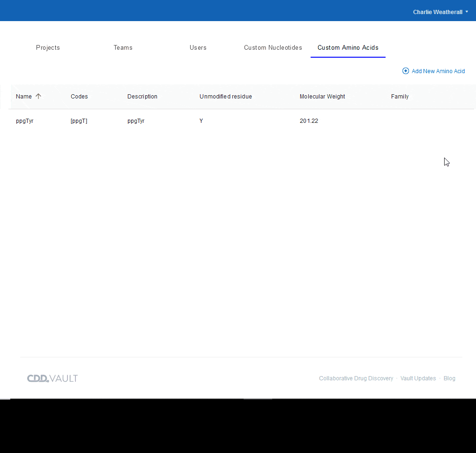Open the Blog footer link
The width and height of the screenshot is (476, 453).
449,378
